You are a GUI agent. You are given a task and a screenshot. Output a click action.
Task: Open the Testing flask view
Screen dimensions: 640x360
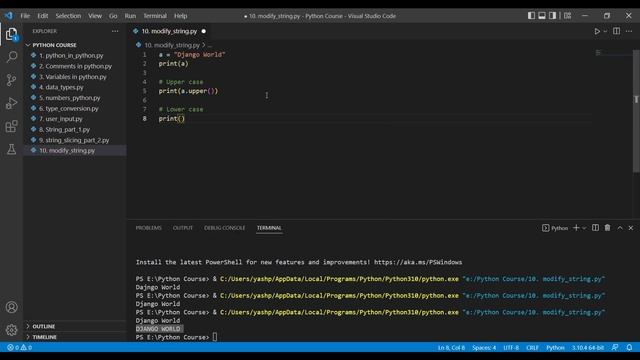[11, 149]
